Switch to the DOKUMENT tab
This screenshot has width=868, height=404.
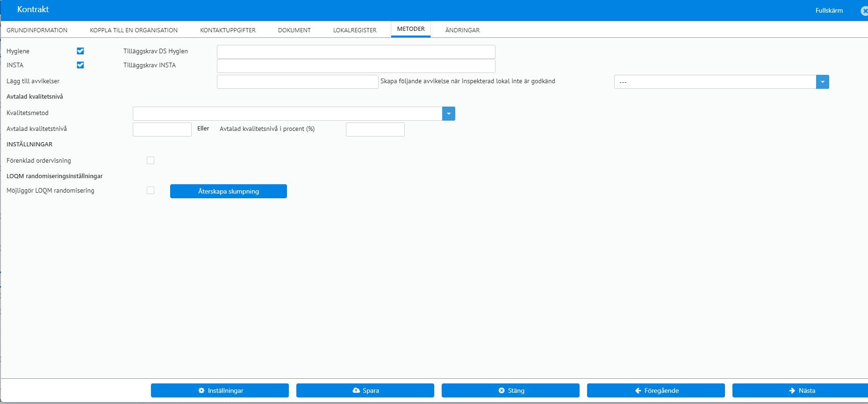click(x=294, y=30)
